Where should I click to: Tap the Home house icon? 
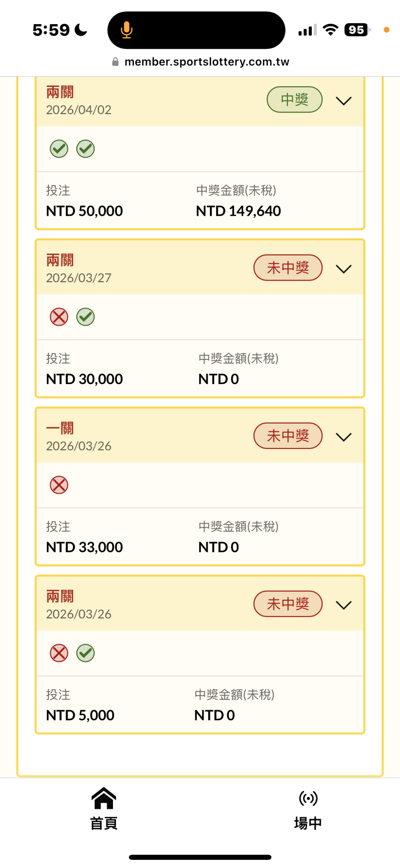104,798
